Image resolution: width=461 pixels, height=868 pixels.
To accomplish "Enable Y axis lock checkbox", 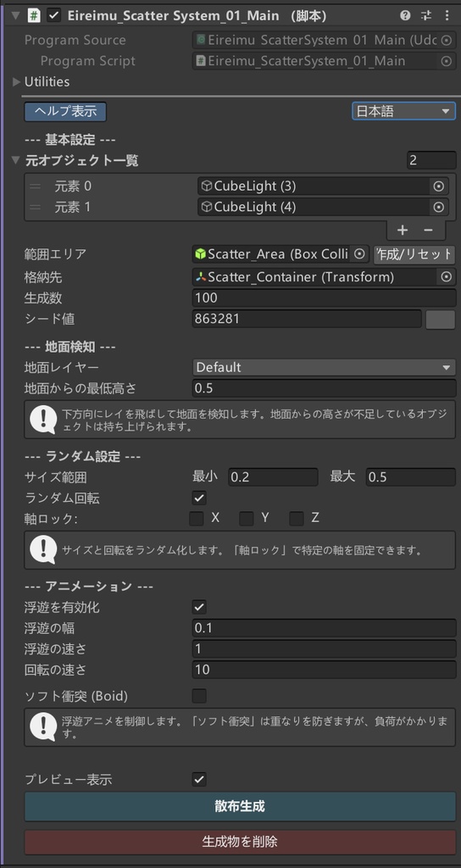I will pos(247,519).
